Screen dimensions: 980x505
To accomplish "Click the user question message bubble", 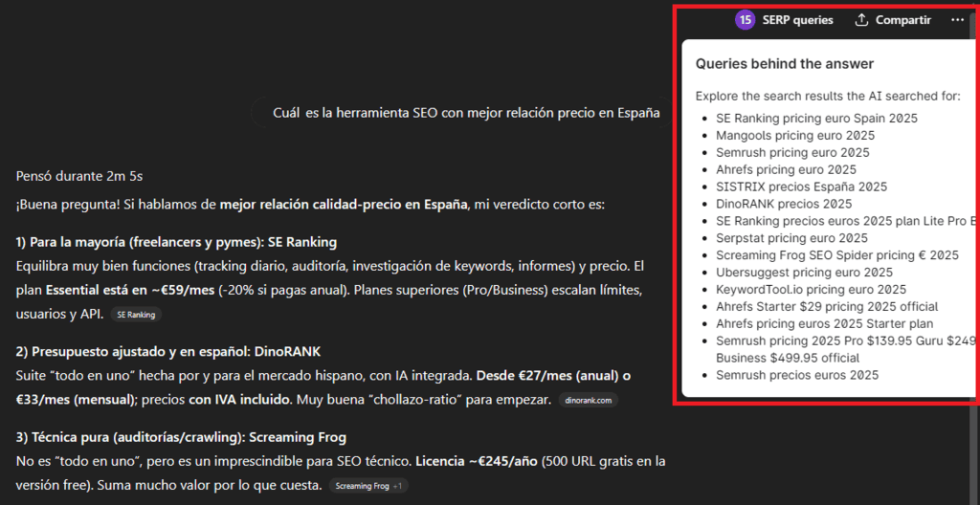I will pos(466,114).
